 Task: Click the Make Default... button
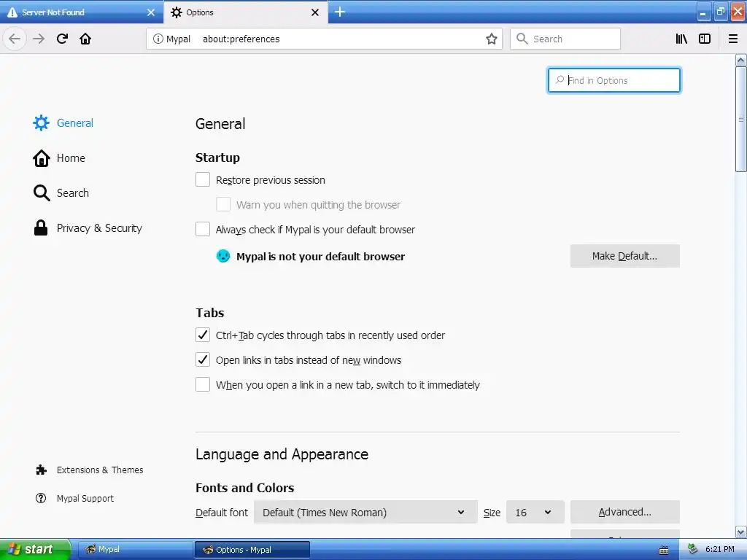point(624,256)
